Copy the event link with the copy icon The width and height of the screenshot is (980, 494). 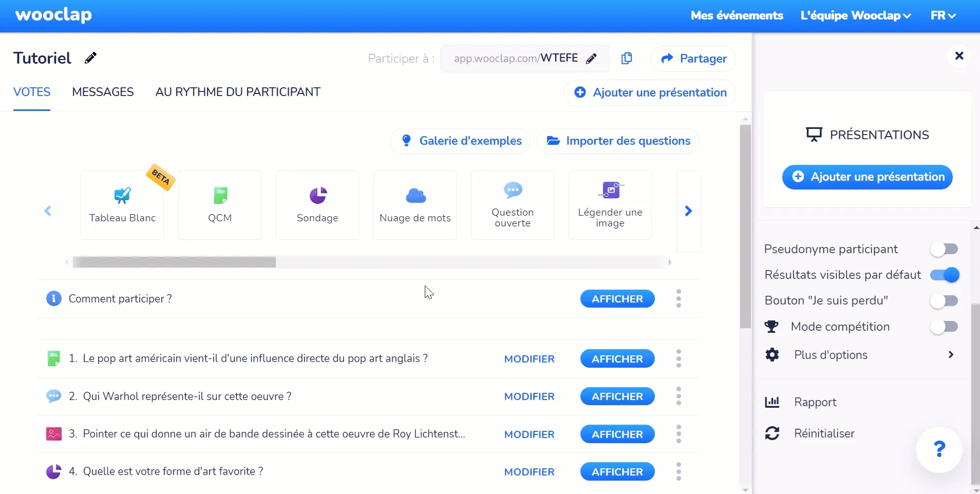pyautogui.click(x=627, y=59)
